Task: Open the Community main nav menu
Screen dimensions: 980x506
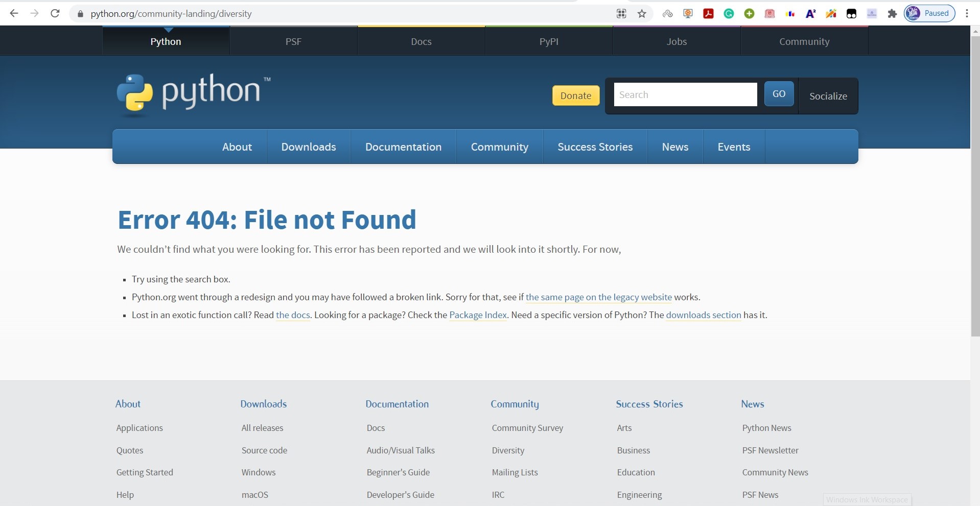Action: [x=500, y=147]
